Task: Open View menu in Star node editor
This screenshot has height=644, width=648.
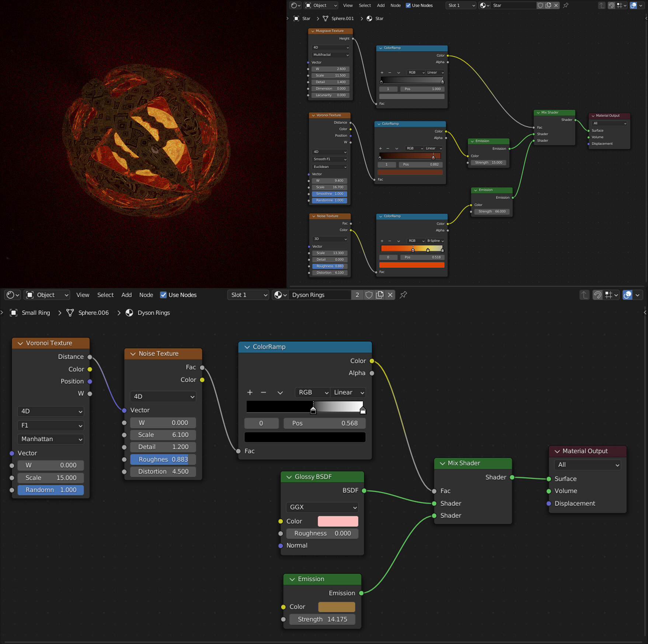Action: [x=348, y=5]
